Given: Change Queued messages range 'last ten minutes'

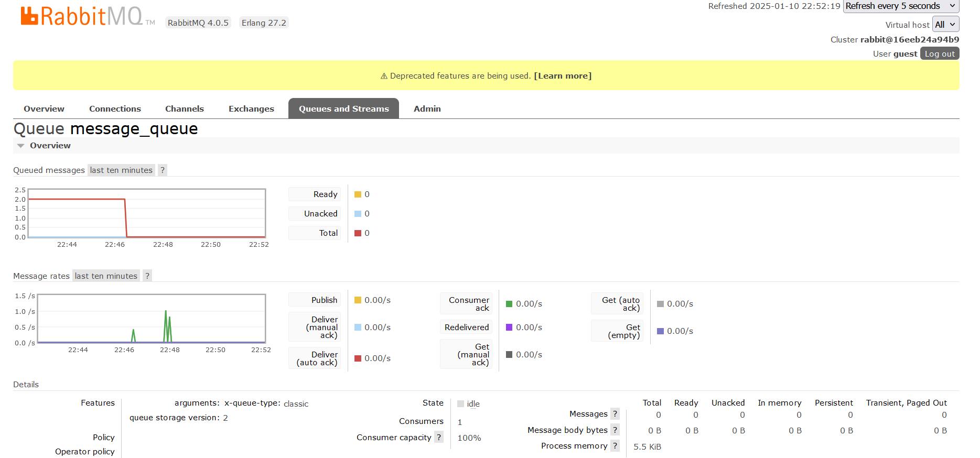Looking at the screenshot, I should (x=121, y=170).
